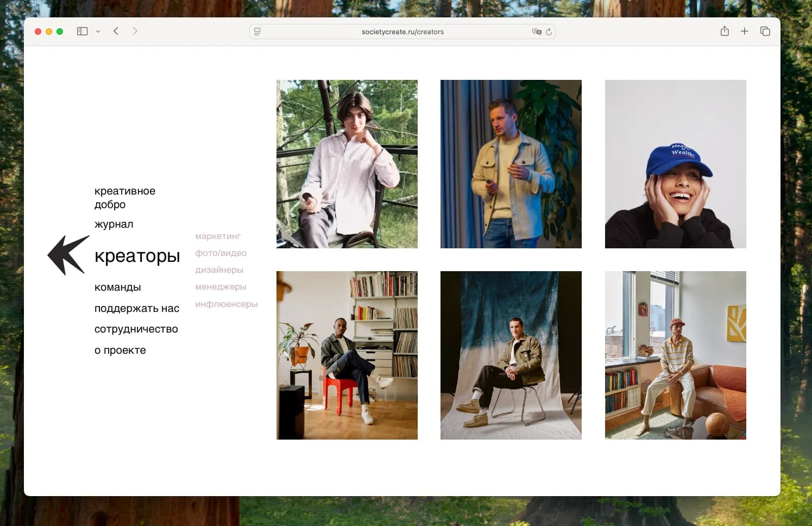Click the societycreate.ru address field
812x526 pixels.
402,32
